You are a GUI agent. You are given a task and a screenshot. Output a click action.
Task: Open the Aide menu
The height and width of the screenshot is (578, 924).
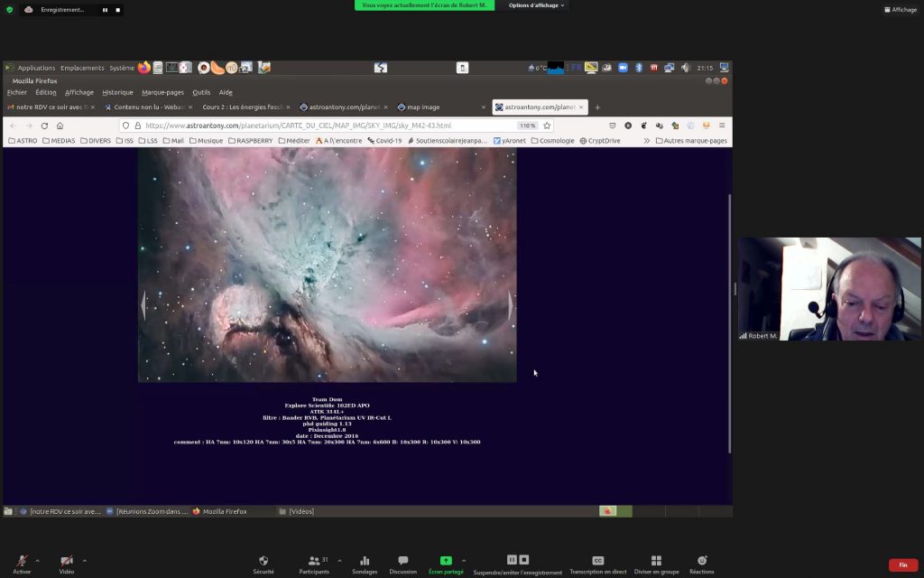point(226,93)
